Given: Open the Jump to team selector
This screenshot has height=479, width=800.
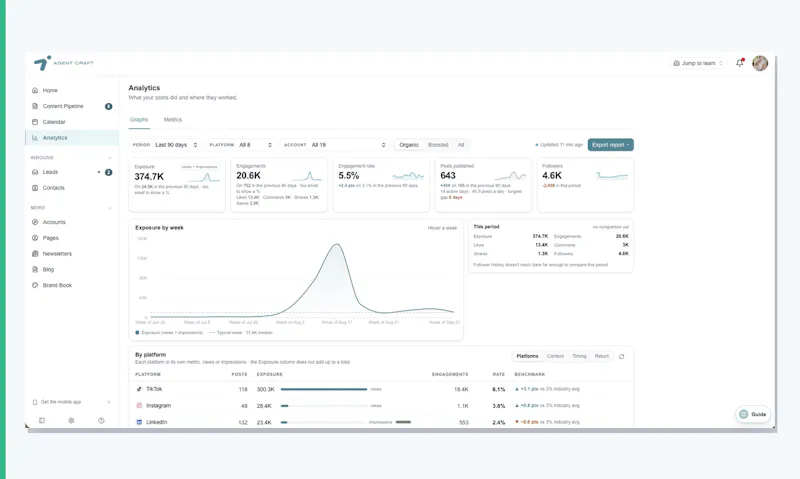Looking at the screenshot, I should pos(698,63).
